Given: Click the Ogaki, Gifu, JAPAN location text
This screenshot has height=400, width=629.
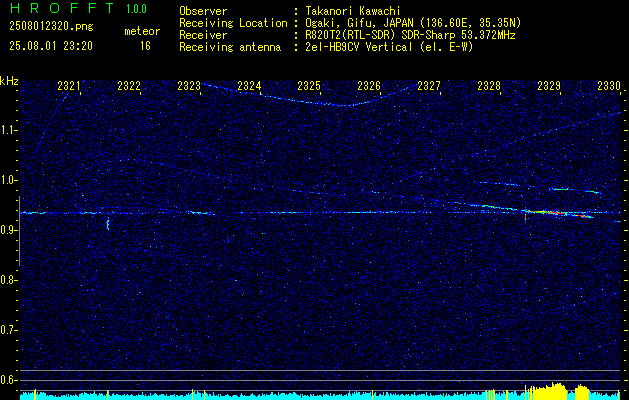Looking at the screenshot, I should 413,23.
